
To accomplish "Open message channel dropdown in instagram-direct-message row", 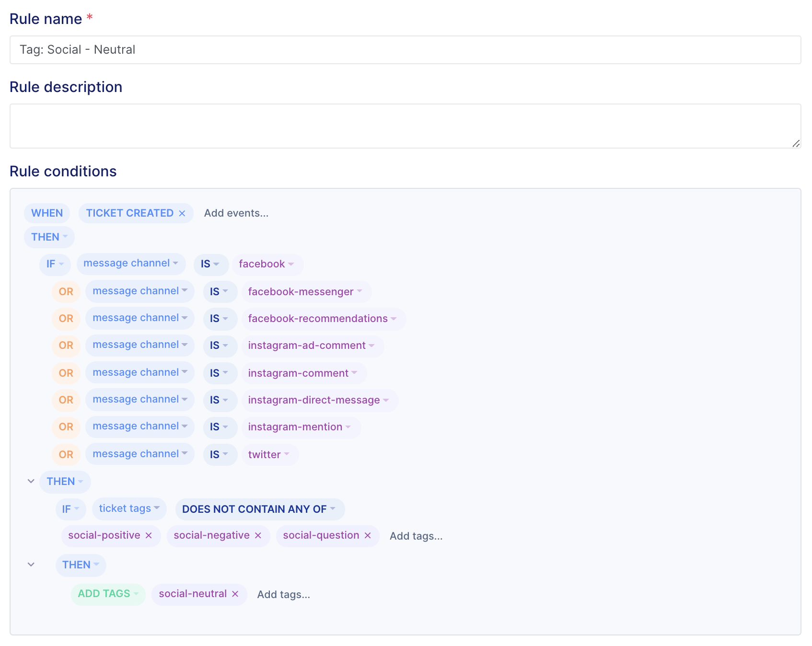I will pos(140,399).
